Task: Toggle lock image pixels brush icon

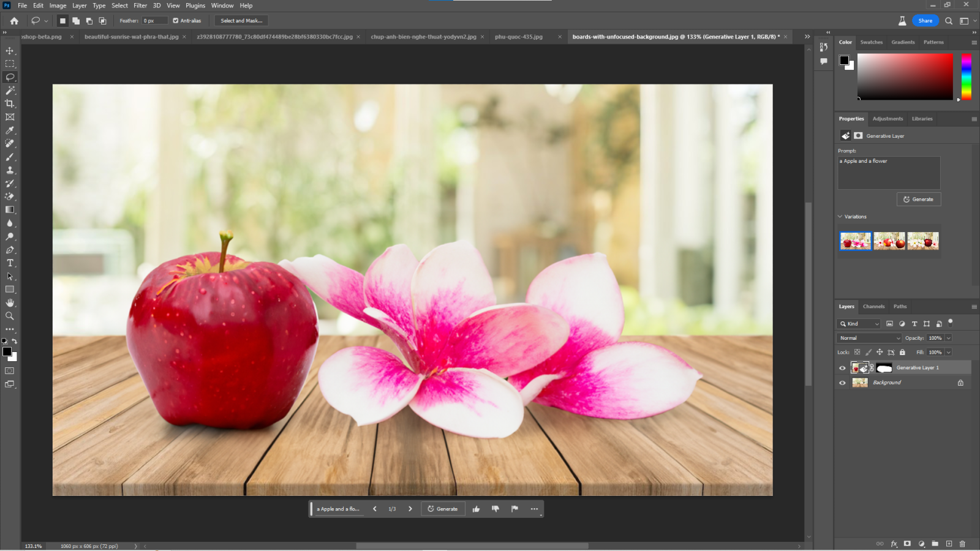Action: click(868, 352)
